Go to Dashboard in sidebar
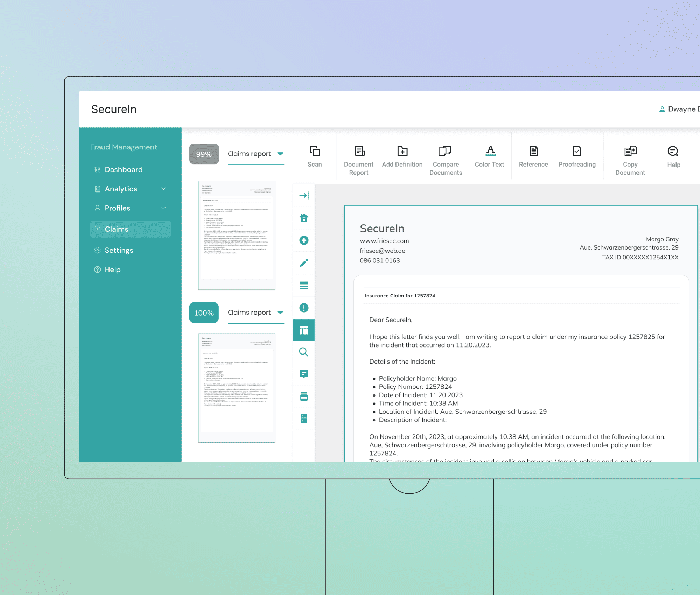 (123, 170)
